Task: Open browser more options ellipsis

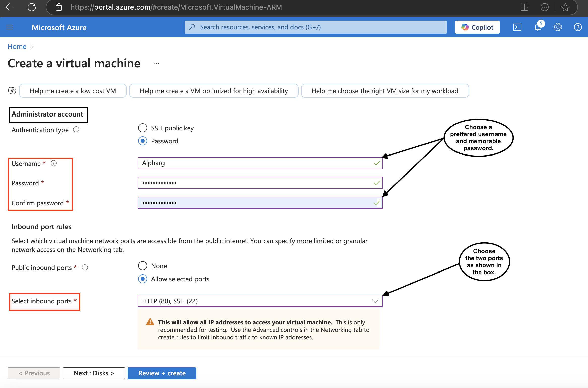Action: pyautogui.click(x=544, y=7)
